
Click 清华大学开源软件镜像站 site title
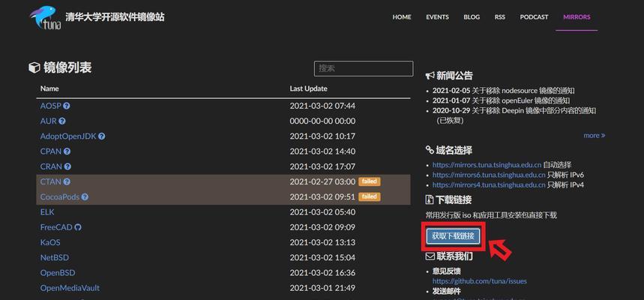pyautogui.click(x=115, y=17)
